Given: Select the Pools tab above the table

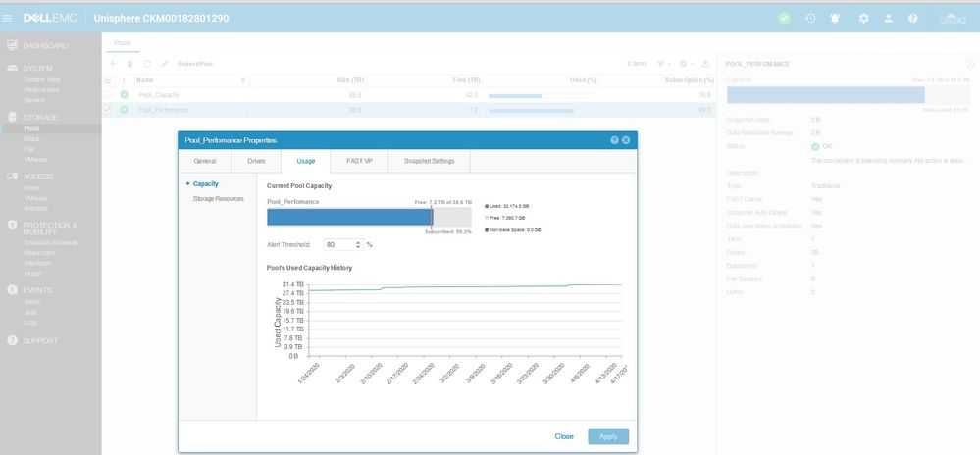Looking at the screenshot, I should [x=123, y=42].
